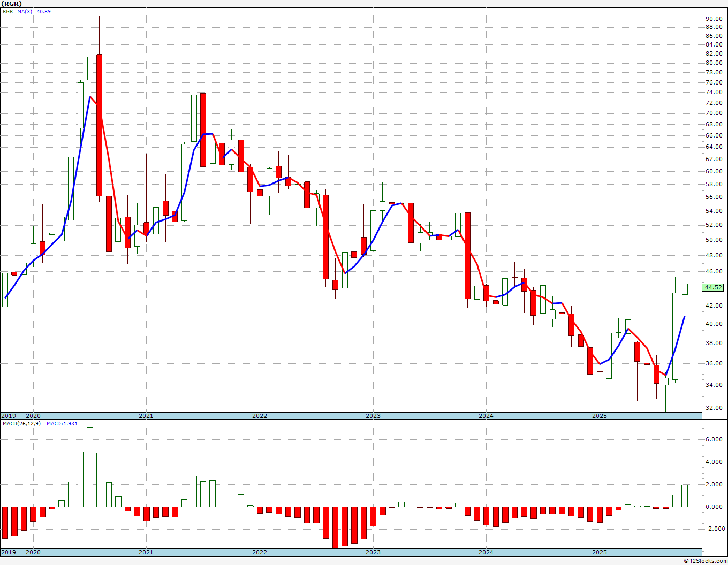Image resolution: width=728 pixels, height=565 pixels.
Task: Click the 46.00 price axis label
Action: pyautogui.click(x=714, y=271)
